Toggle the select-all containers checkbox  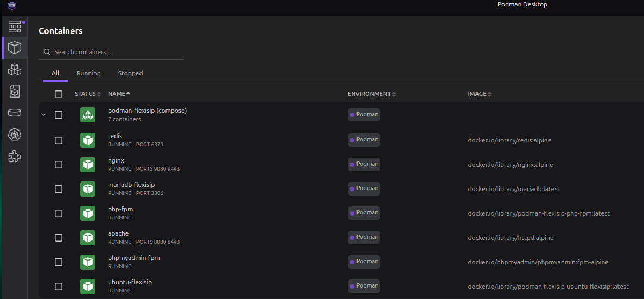(58, 94)
